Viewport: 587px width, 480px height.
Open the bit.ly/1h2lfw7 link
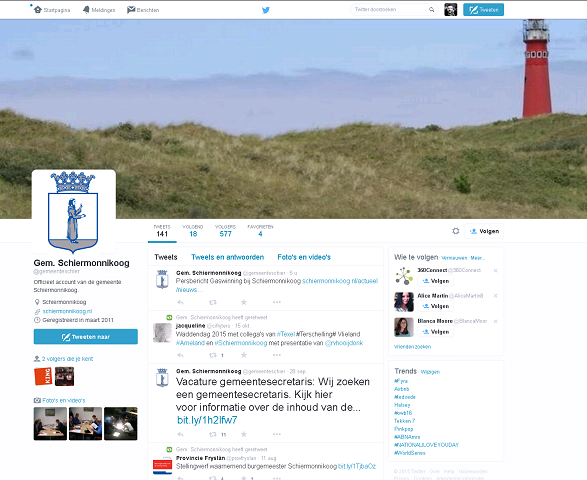coord(207,420)
